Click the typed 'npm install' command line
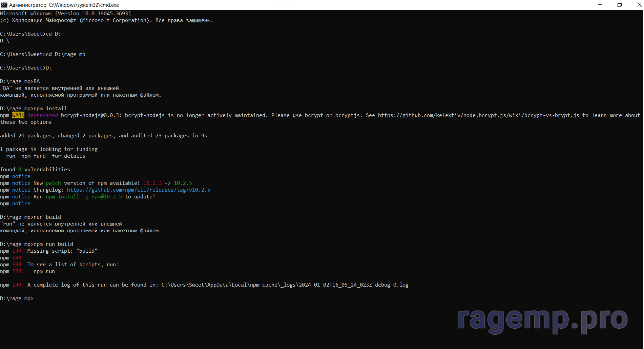Image resolution: width=644 pixels, height=349 pixels. point(50,109)
